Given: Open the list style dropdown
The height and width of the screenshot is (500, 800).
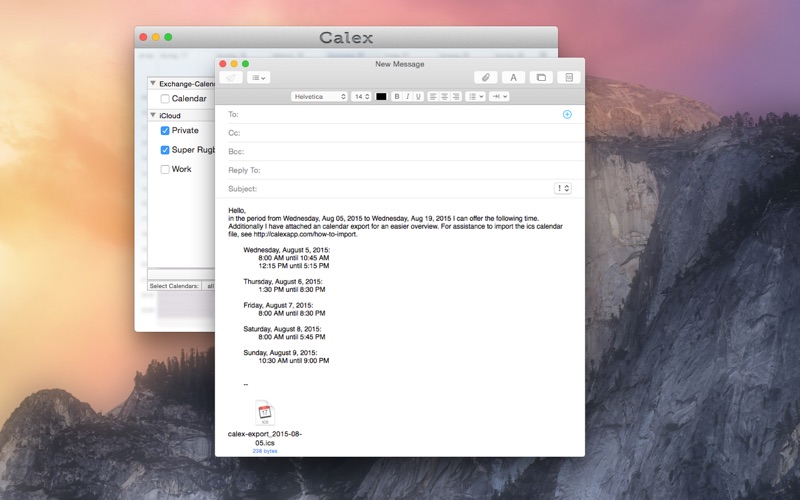Looking at the screenshot, I should (475, 96).
